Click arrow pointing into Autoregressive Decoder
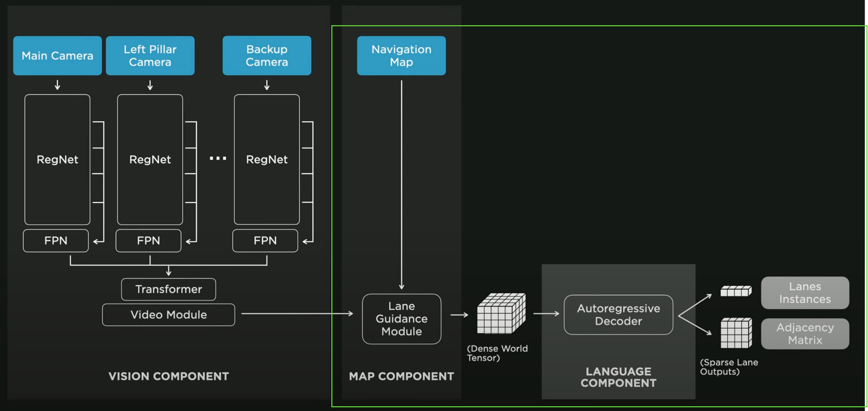868x411 pixels. pyautogui.click(x=546, y=314)
